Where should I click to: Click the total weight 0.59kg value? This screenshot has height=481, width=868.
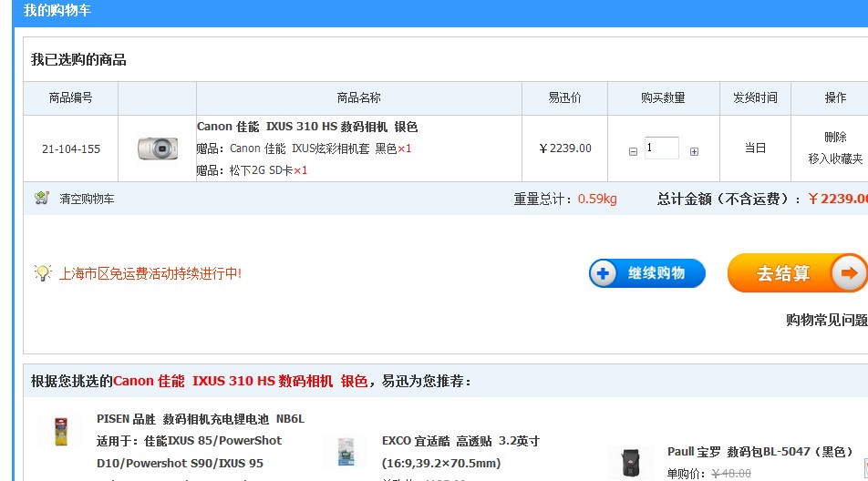[597, 199]
